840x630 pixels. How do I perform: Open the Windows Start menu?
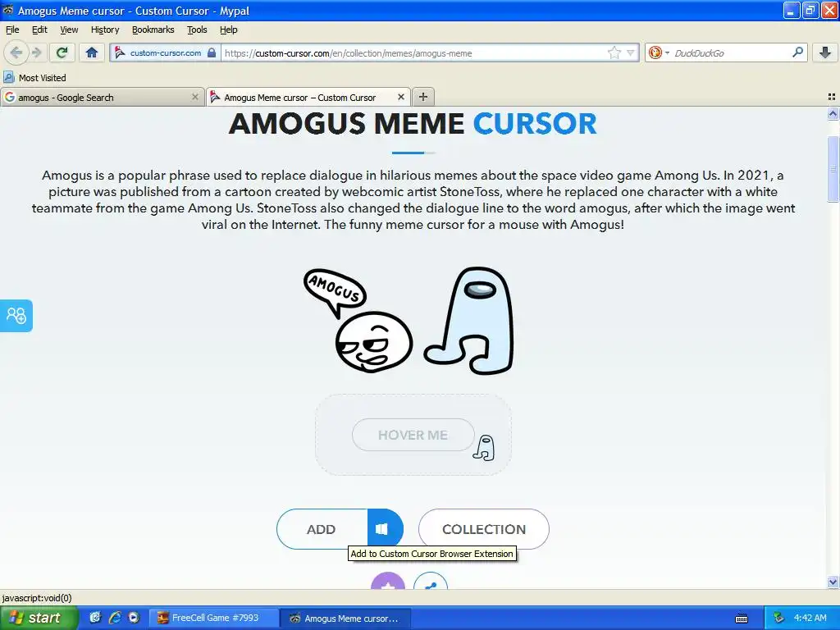39,618
